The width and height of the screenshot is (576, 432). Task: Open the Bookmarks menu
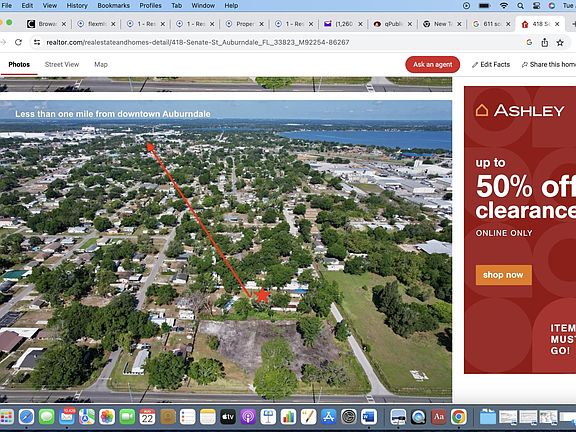(x=114, y=6)
